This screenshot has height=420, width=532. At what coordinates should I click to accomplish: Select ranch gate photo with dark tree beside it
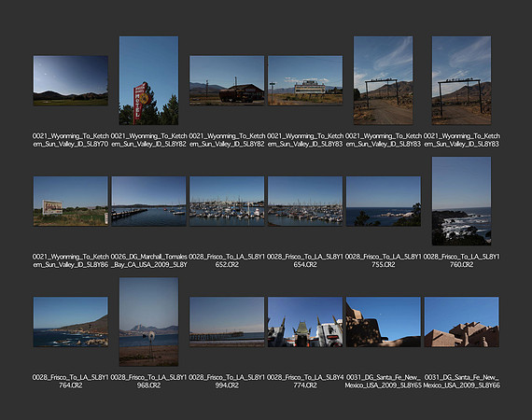[x=384, y=80]
